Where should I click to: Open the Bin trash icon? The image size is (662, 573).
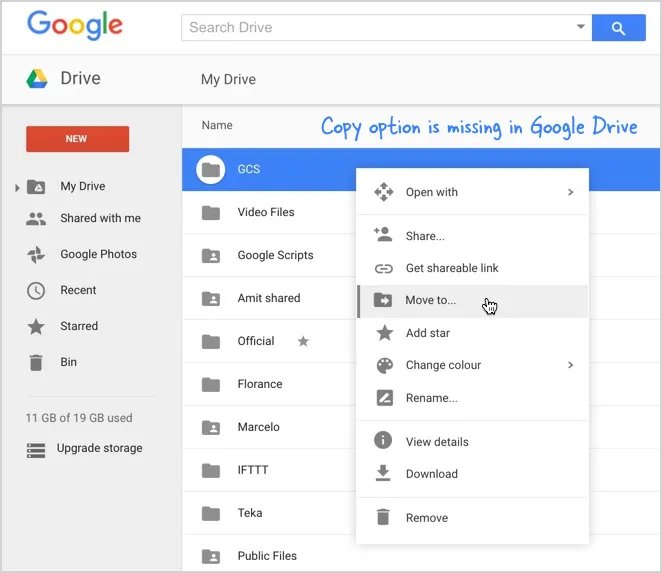coord(36,362)
